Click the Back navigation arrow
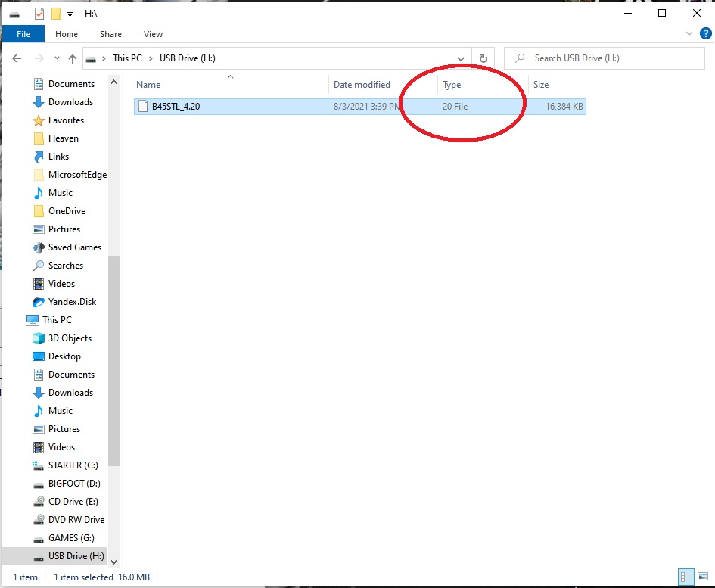This screenshot has width=715, height=588. [x=17, y=58]
